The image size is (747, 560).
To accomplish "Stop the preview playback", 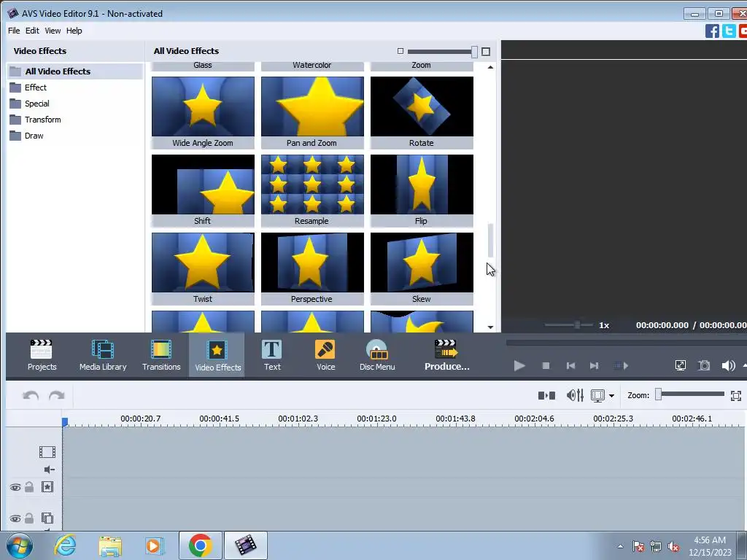I will click(546, 366).
